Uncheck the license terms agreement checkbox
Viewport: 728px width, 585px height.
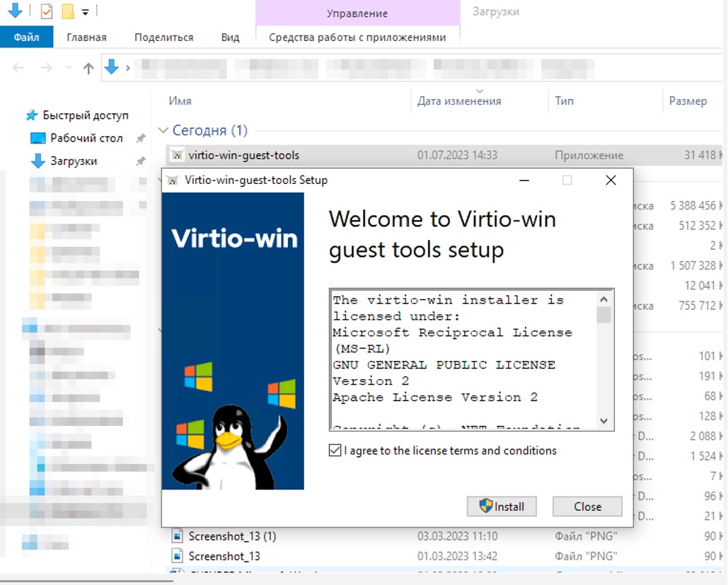tap(335, 451)
